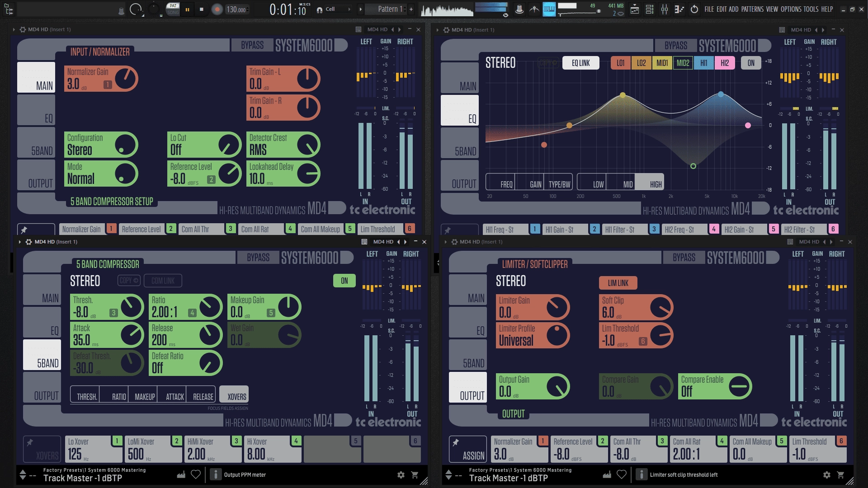868x488 pixels.
Task: Click shopping cart icon in limiter window footer
Action: point(840,475)
